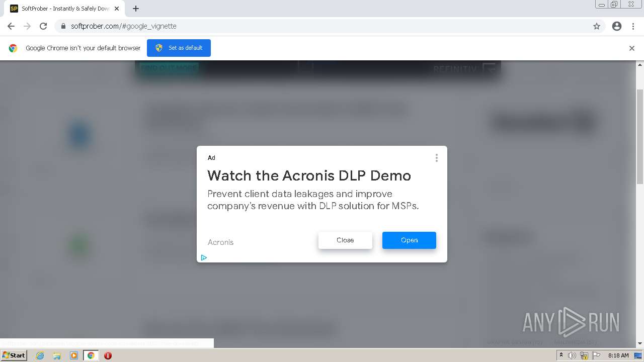The width and height of the screenshot is (644, 362).
Task: Open Chrome's three-dot customize menu
Action: [633, 26]
